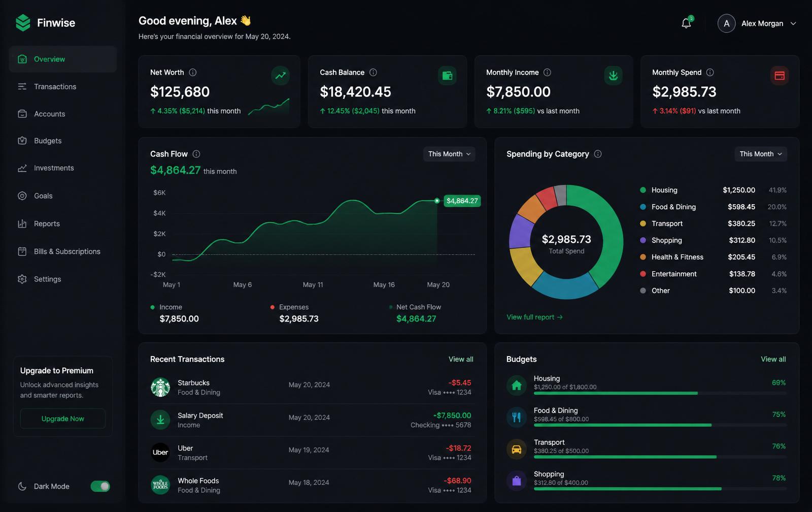Select the Starbucks transaction amount -$5.45
This screenshot has height=512, width=812.
click(460, 382)
